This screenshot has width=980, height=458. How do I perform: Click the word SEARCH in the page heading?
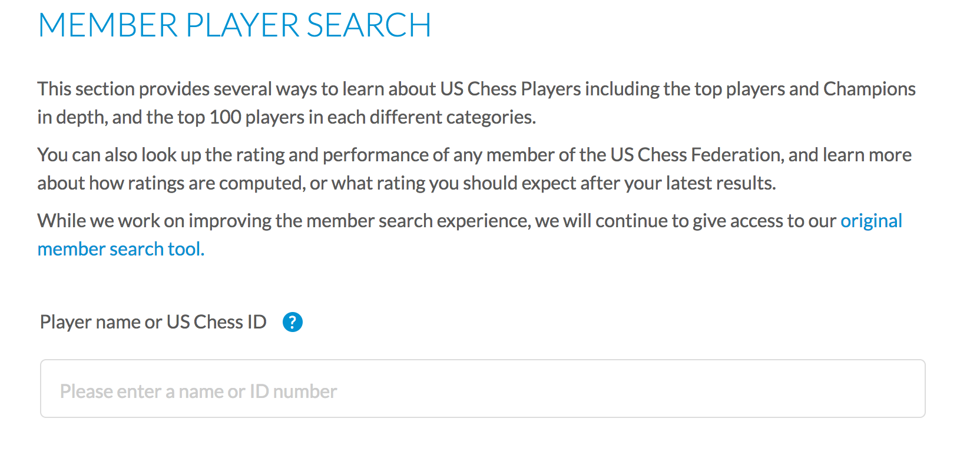(369, 25)
